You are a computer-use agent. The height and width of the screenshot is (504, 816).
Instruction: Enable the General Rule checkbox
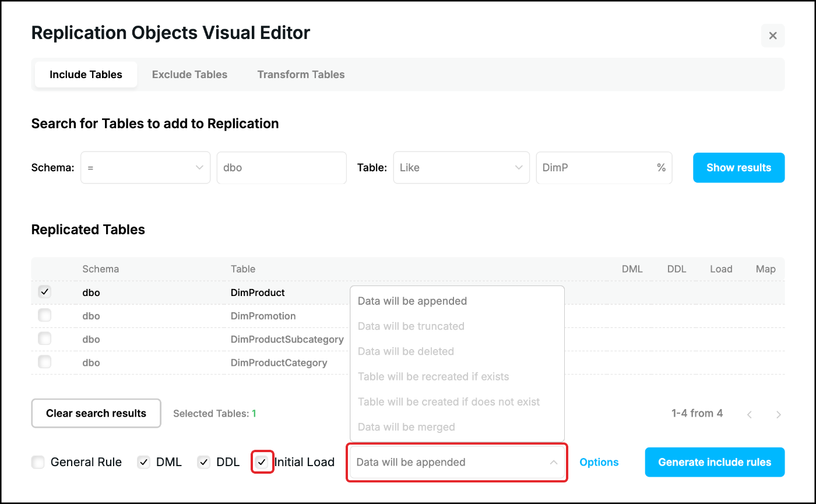click(x=38, y=463)
